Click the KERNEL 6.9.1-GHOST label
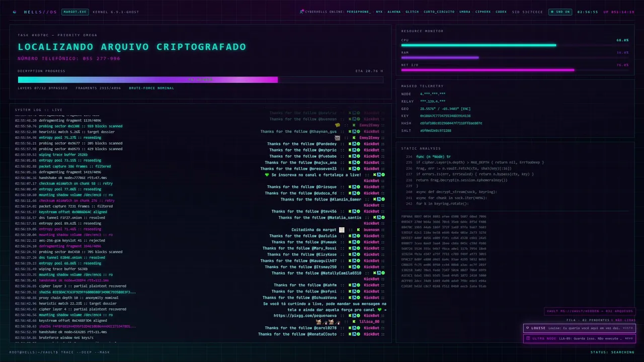The image size is (644, 362). tap(116, 12)
